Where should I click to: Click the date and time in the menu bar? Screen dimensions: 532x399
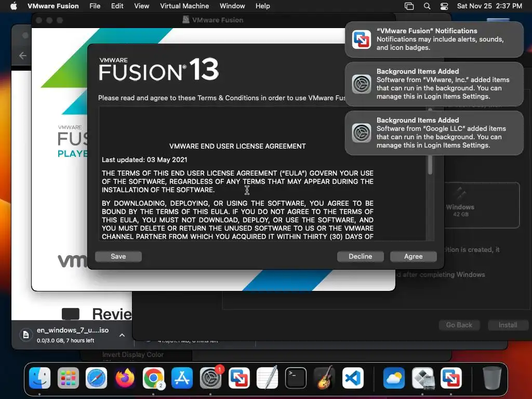[489, 6]
